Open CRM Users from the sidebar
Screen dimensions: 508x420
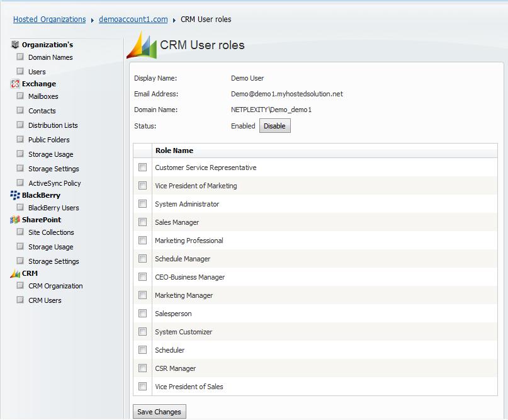point(20,300)
